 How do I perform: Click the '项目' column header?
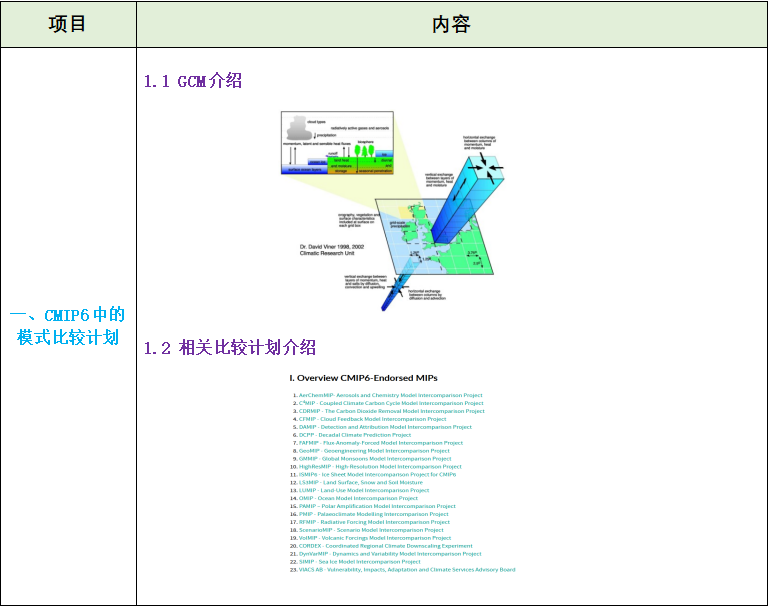click(67, 24)
